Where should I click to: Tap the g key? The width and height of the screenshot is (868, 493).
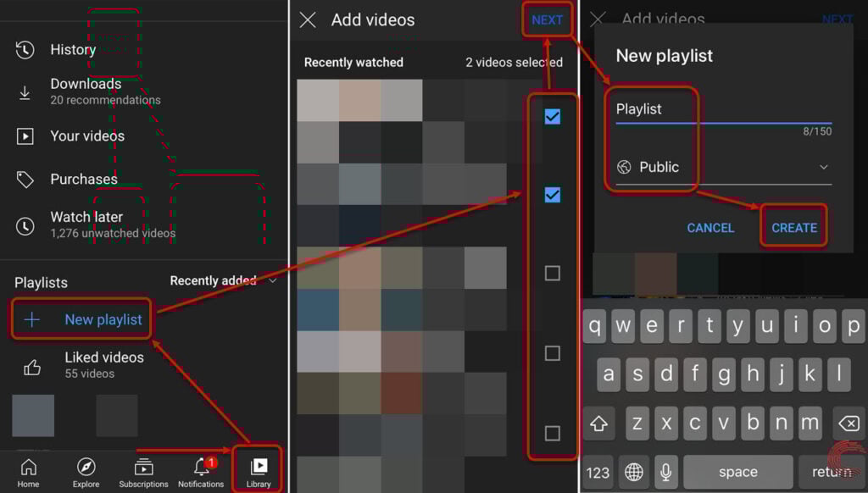(x=724, y=374)
